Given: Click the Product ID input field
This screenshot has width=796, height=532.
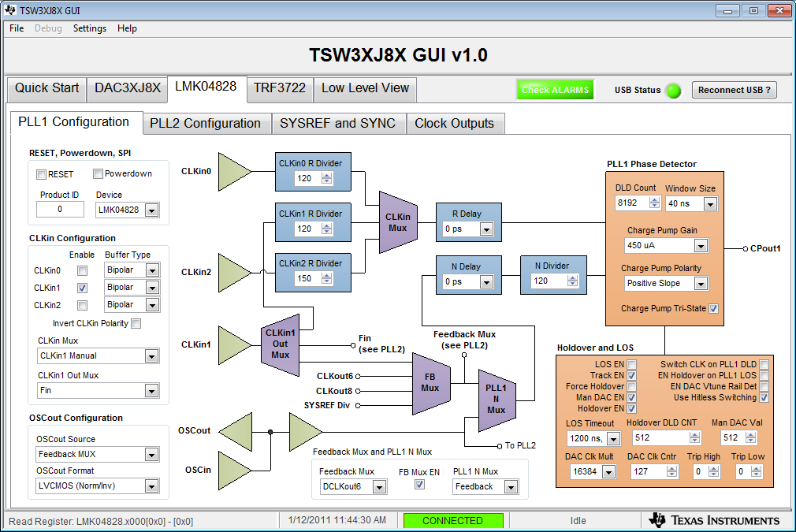Looking at the screenshot, I should point(60,209).
